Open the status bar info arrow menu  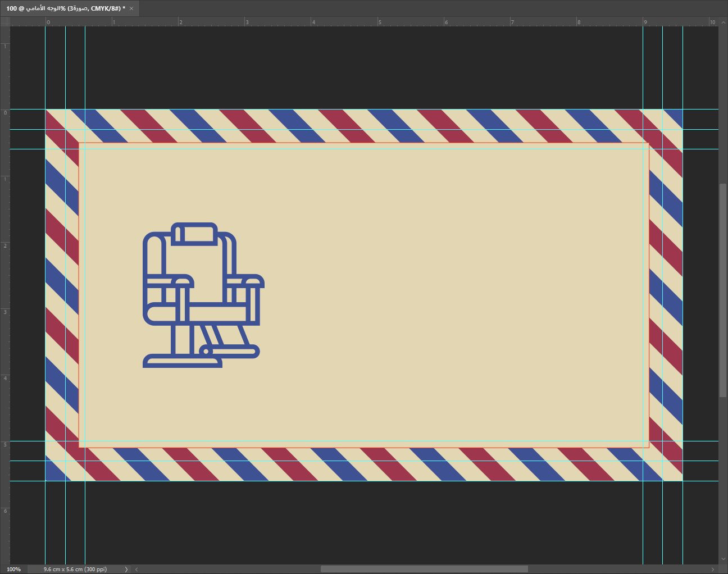coord(126,569)
